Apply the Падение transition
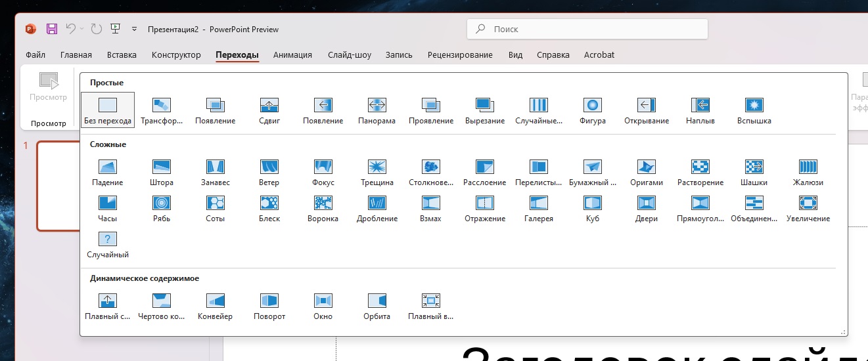The width and height of the screenshot is (868, 361). (x=108, y=171)
